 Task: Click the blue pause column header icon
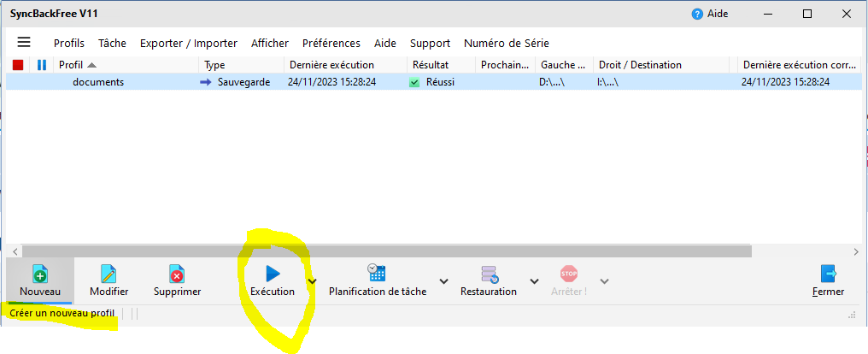(42, 65)
